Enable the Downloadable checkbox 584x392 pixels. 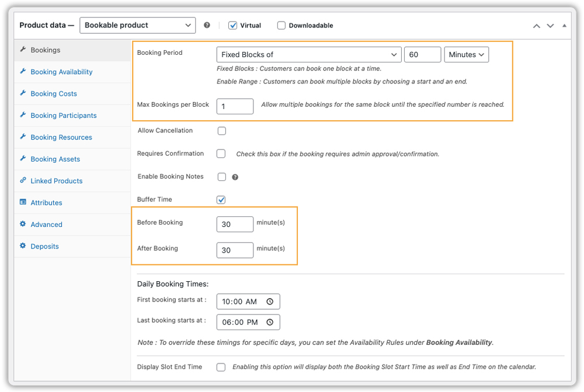pyautogui.click(x=281, y=25)
